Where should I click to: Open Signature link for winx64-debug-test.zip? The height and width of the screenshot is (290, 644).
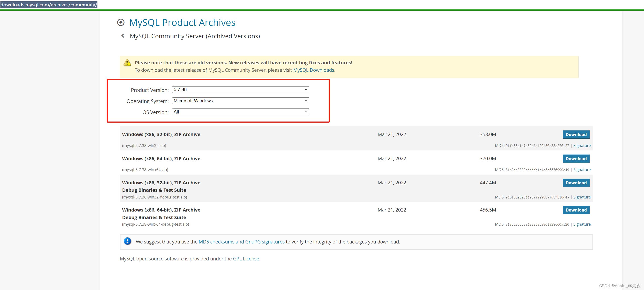pos(582,224)
